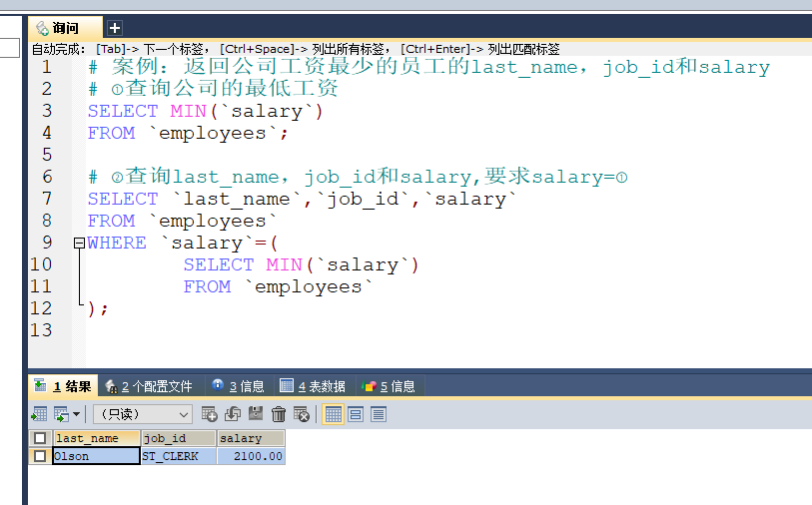Image resolution: width=812 pixels, height=505 pixels.
Task: Toggle the select-all checkbox in result header
Action: click(39, 438)
